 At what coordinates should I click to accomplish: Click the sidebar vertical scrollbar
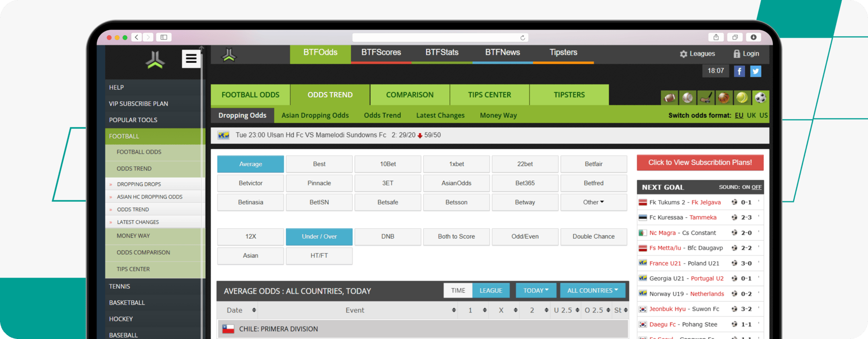pyautogui.click(x=202, y=193)
